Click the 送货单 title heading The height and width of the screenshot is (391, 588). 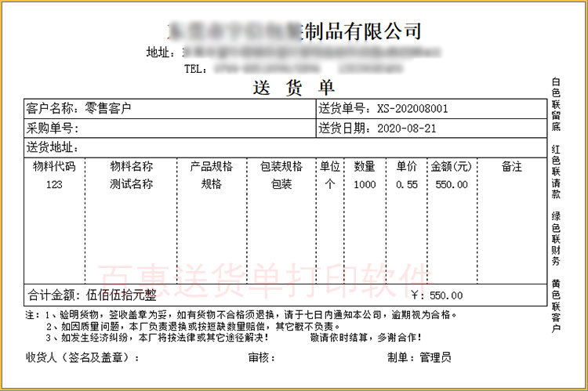pyautogui.click(x=293, y=88)
